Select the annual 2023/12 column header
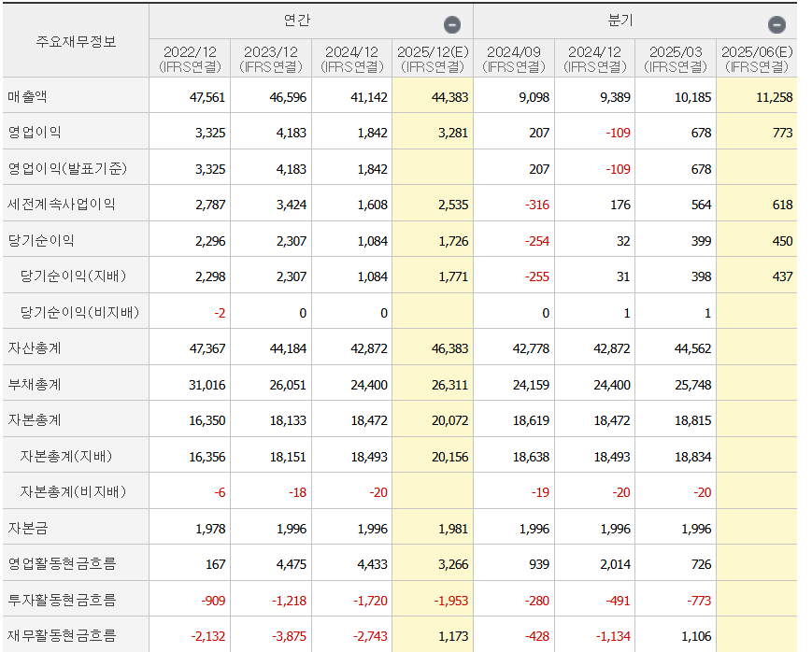The image size is (812, 652). point(271,59)
